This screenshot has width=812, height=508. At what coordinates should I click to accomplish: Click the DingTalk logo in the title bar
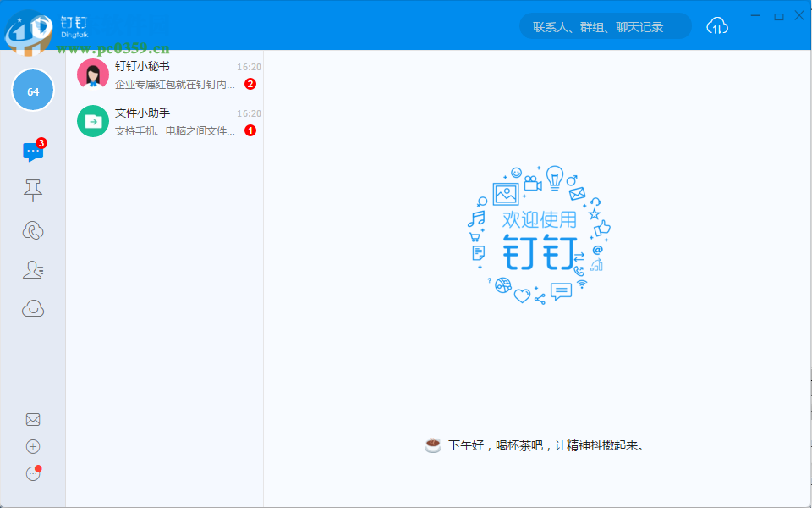(x=74, y=27)
